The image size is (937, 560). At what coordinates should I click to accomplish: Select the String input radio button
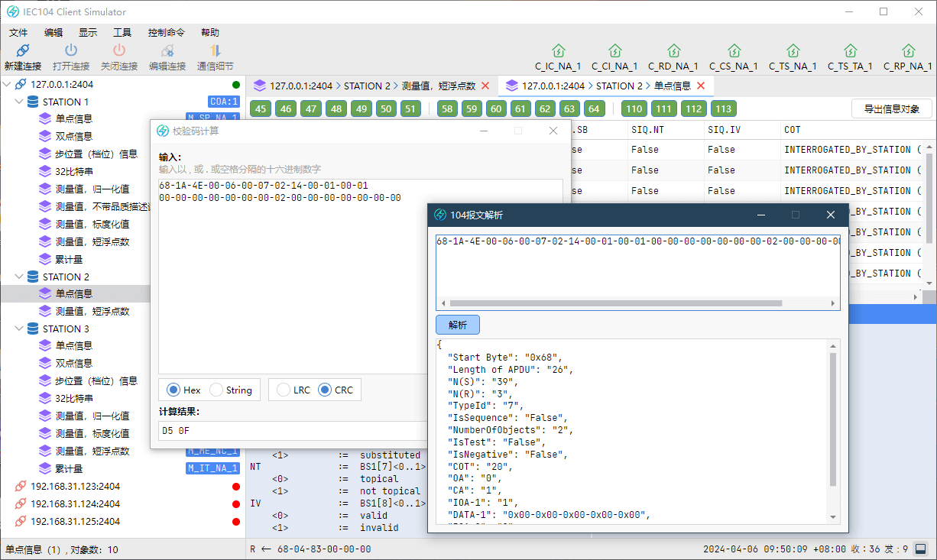click(216, 390)
